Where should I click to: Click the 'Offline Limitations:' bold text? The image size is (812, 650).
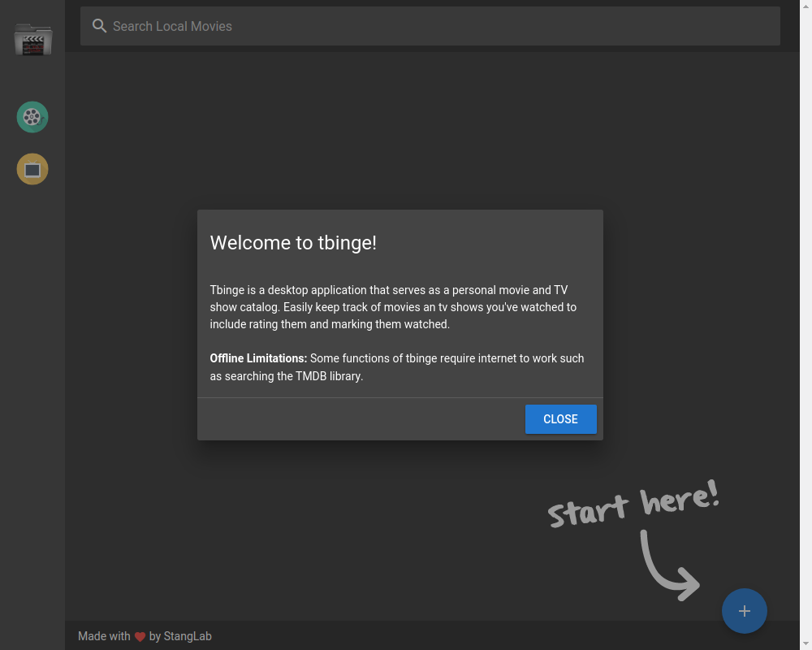(258, 358)
